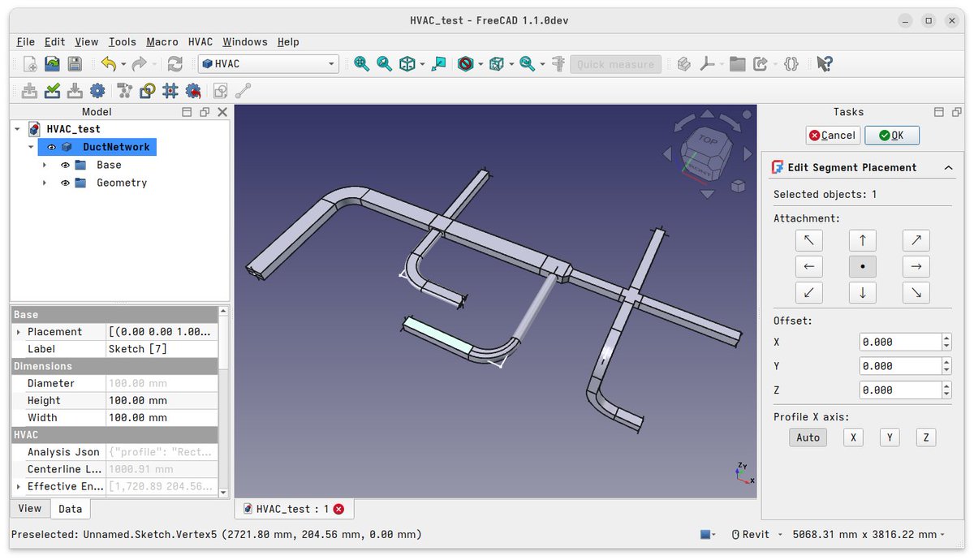974x560 pixels.
Task: Click OK in the Tasks panel
Action: (891, 135)
